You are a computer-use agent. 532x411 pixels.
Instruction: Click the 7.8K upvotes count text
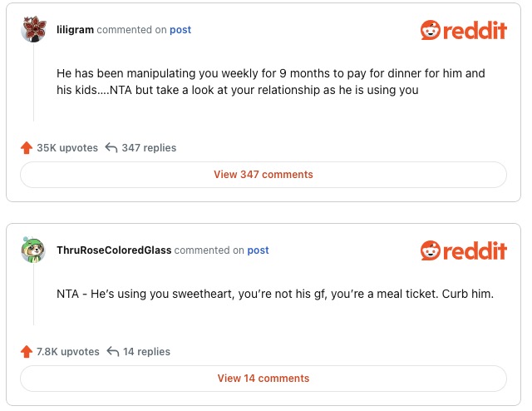click(x=68, y=352)
